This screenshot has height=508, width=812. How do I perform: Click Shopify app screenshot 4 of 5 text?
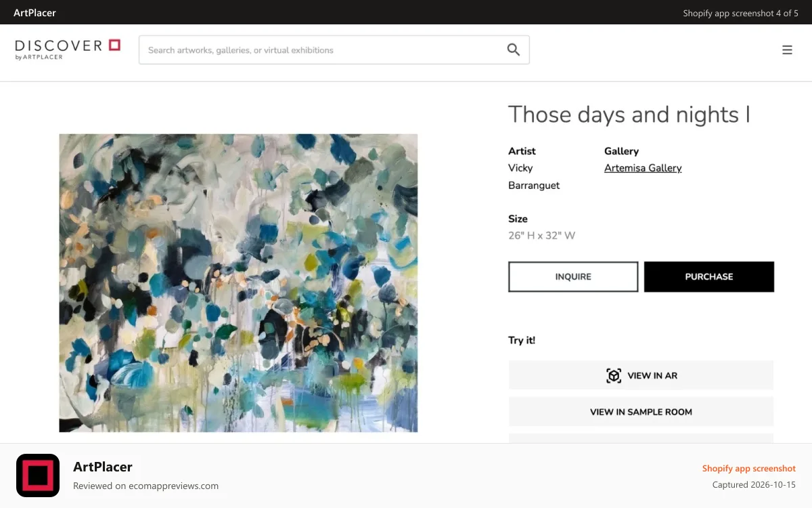740,13
